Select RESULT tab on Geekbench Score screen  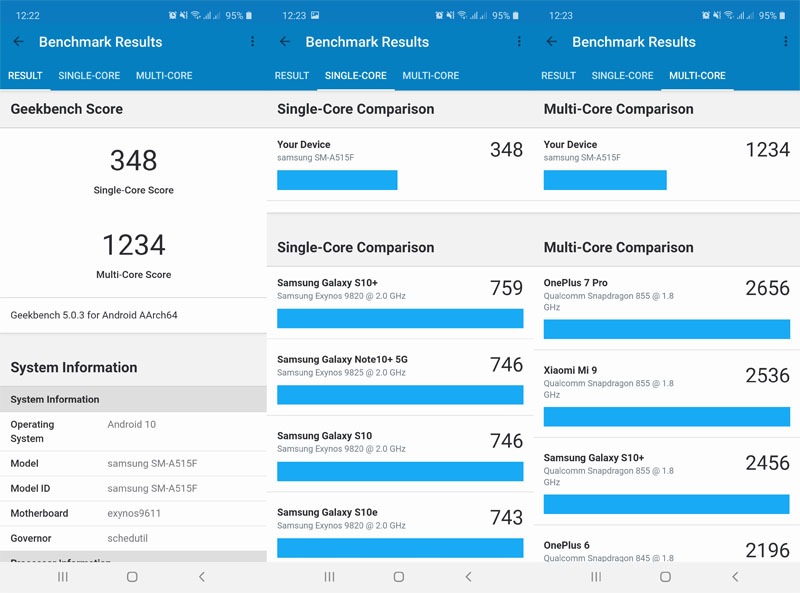coord(25,76)
